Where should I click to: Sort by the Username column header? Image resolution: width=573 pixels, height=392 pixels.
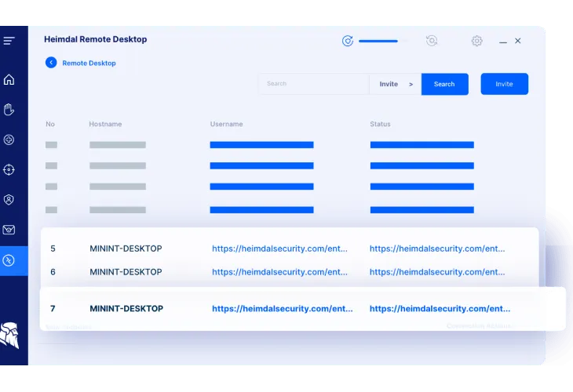pos(226,124)
